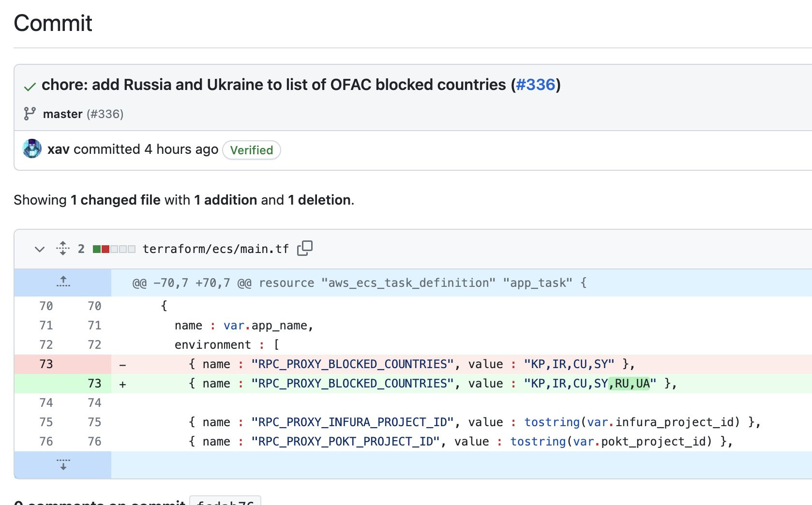
Task: Click the Commit page heading
Action: (x=53, y=23)
